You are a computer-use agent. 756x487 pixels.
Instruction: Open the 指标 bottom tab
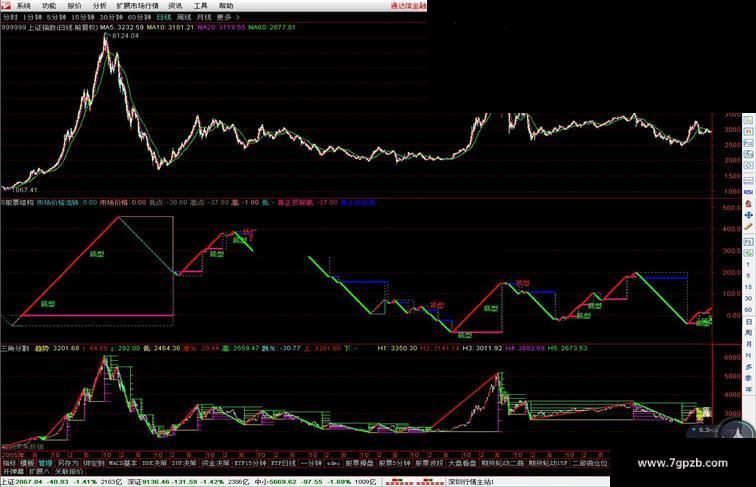9,463
